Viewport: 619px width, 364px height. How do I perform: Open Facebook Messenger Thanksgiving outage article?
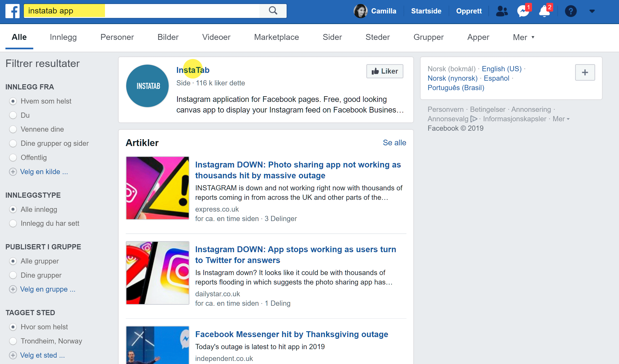(x=292, y=334)
